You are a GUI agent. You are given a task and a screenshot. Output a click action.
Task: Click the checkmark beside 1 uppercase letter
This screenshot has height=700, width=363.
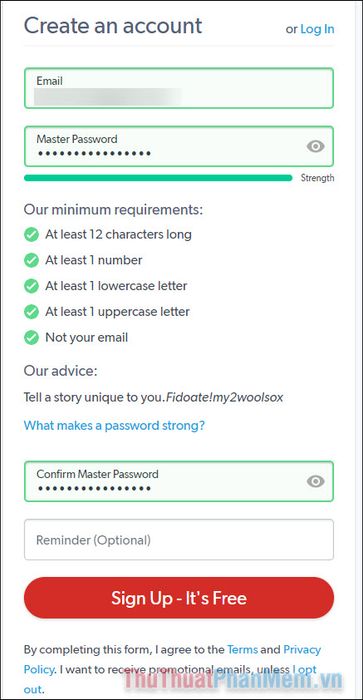31,312
